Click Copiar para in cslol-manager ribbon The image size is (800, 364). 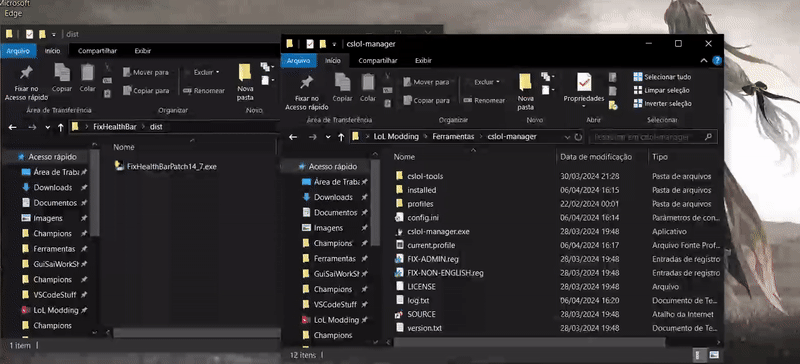click(x=427, y=101)
